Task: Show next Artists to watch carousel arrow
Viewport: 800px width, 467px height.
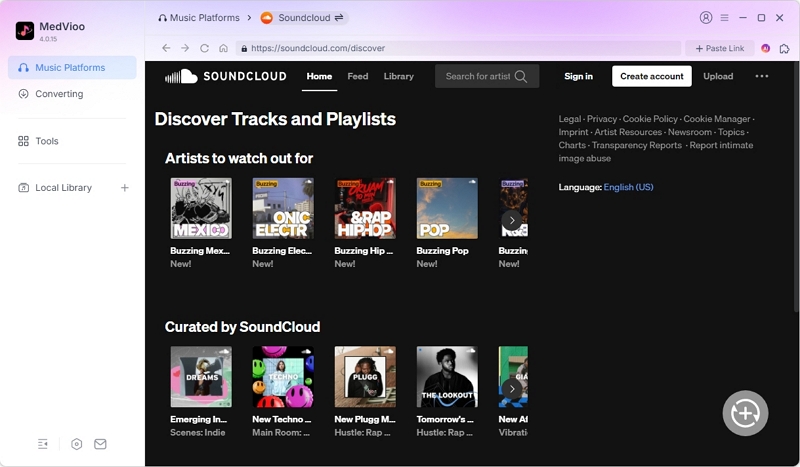Action: (x=512, y=220)
